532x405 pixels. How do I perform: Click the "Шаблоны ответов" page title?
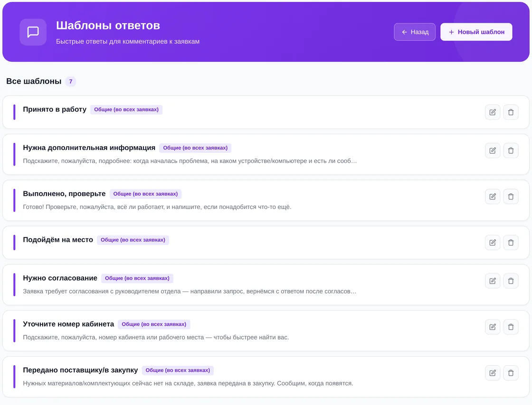tap(108, 26)
